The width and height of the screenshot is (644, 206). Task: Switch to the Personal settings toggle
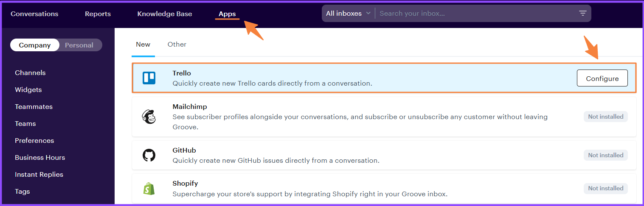click(x=79, y=45)
